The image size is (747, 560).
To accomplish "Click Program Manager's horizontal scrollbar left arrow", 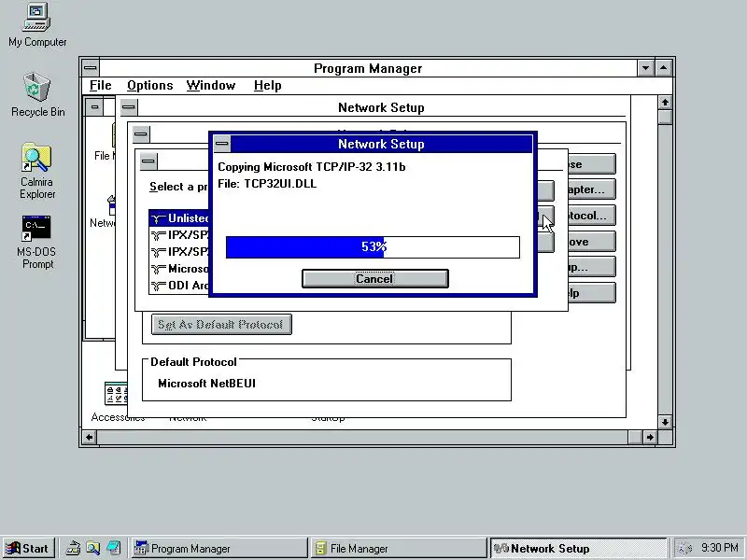I will tap(90, 437).
